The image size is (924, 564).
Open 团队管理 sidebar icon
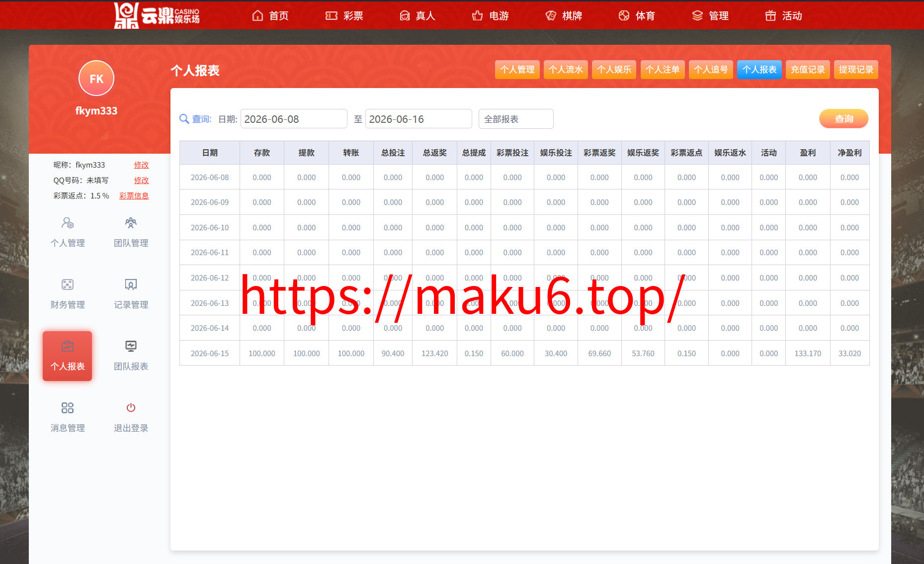pos(131,222)
